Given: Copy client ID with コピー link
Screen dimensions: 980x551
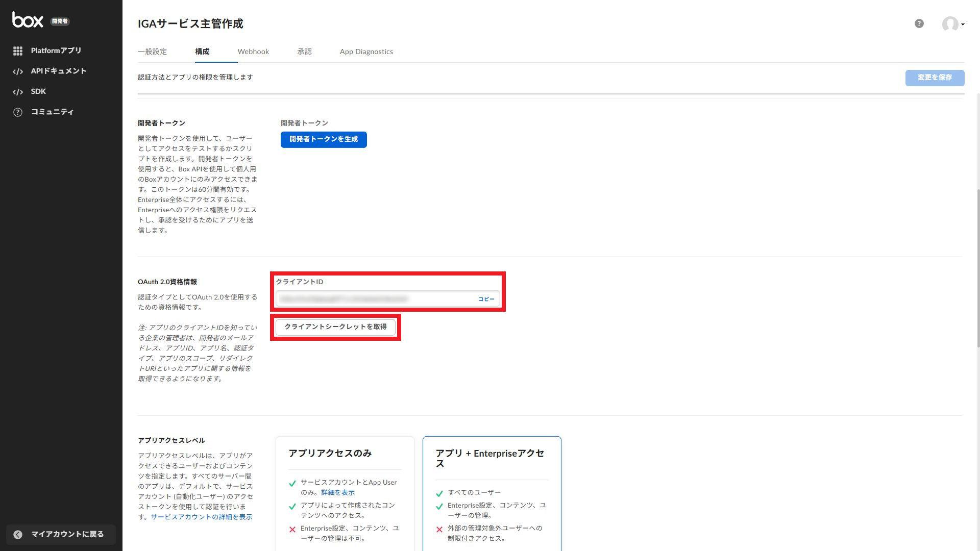Looking at the screenshot, I should 486,299.
